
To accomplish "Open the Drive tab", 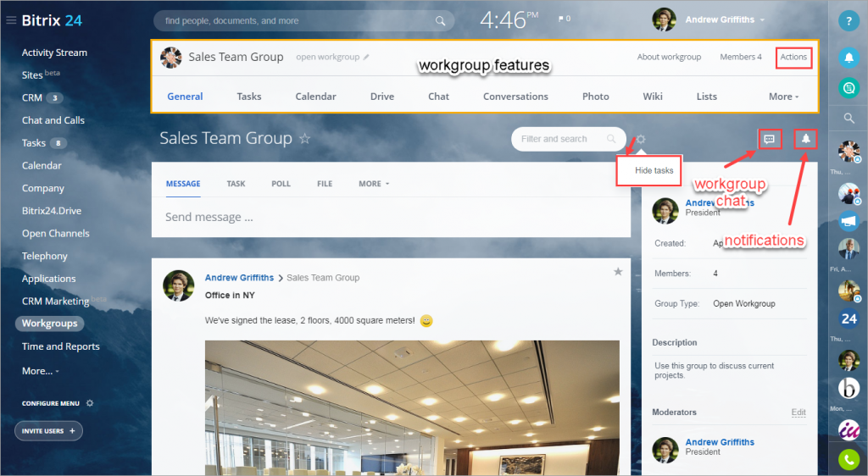I will (382, 97).
